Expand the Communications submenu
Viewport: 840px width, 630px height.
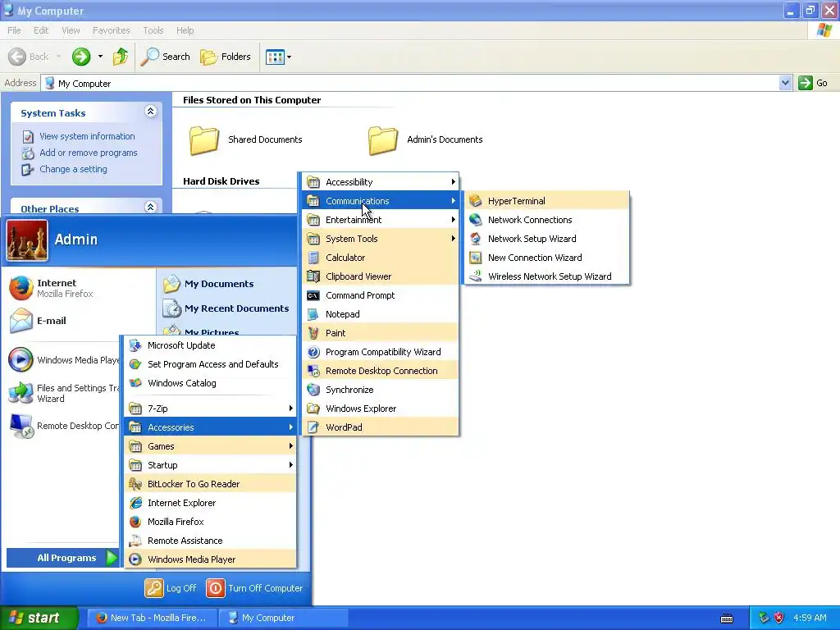coord(381,201)
